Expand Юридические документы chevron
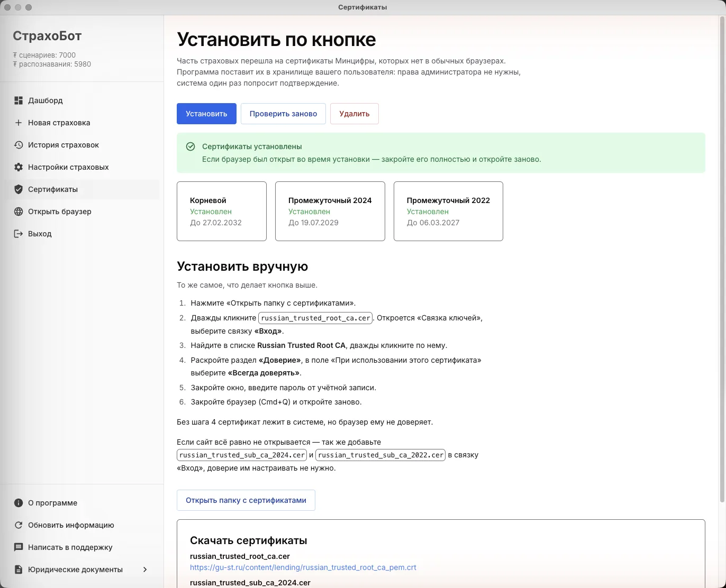This screenshot has width=726, height=588. pyautogui.click(x=145, y=569)
